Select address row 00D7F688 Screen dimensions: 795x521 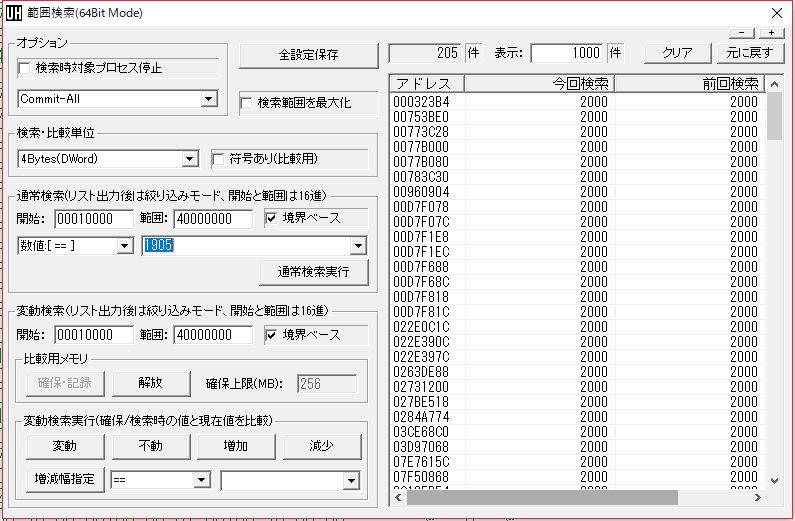[x=577, y=267]
